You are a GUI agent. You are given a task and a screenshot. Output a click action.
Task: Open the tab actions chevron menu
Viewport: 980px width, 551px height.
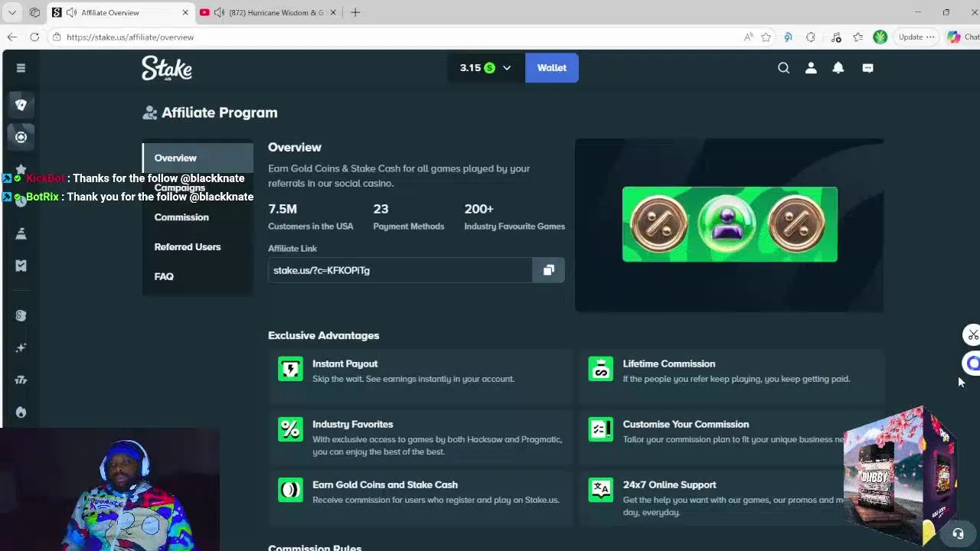click(11, 12)
